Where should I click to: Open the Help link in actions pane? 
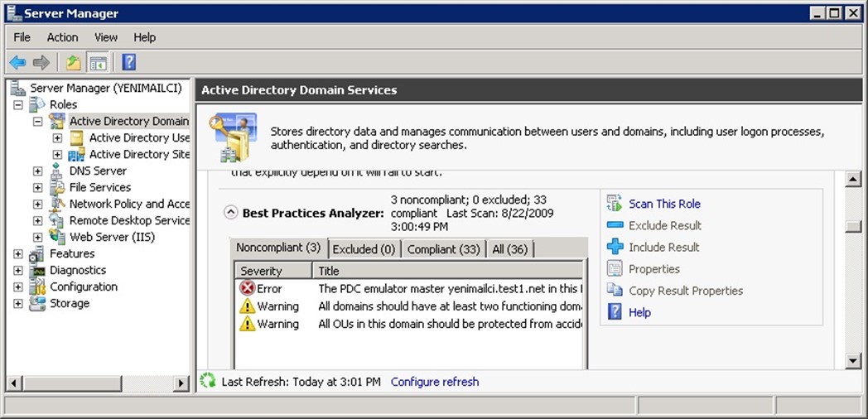(639, 312)
